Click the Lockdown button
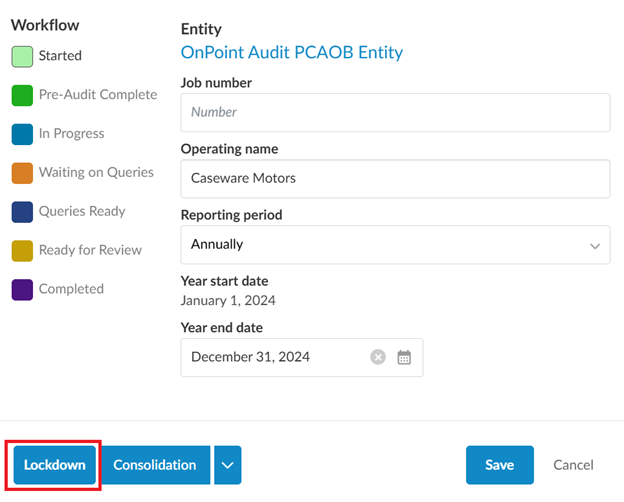 point(55,465)
